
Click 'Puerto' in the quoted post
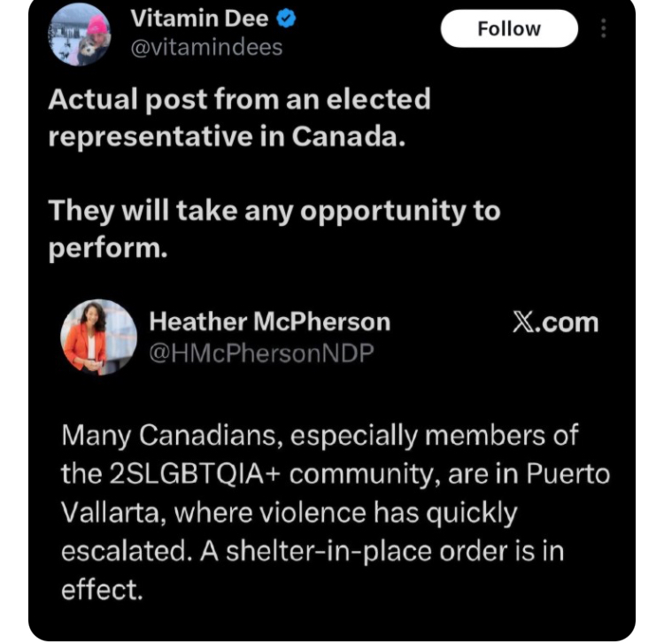click(568, 474)
